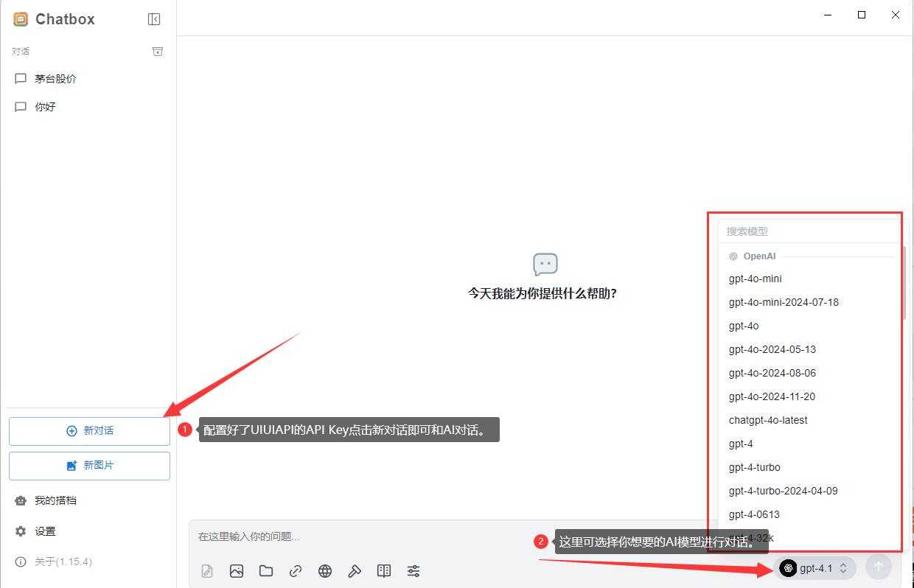
Task: Attach a link with the chain icon
Action: pos(296,571)
